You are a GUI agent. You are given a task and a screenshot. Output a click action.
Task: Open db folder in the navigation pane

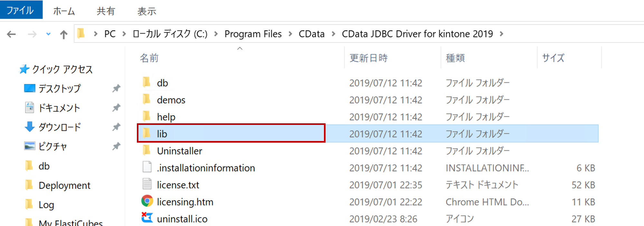[x=44, y=166]
